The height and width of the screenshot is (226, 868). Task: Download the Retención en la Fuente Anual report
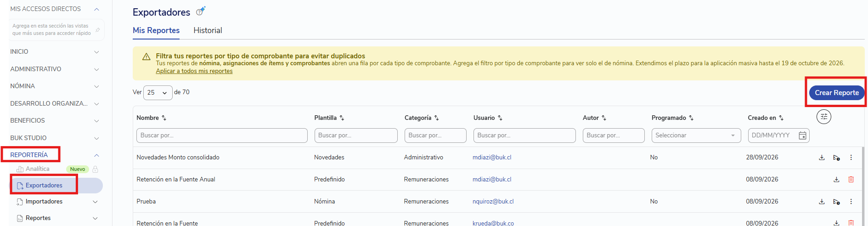click(836, 180)
